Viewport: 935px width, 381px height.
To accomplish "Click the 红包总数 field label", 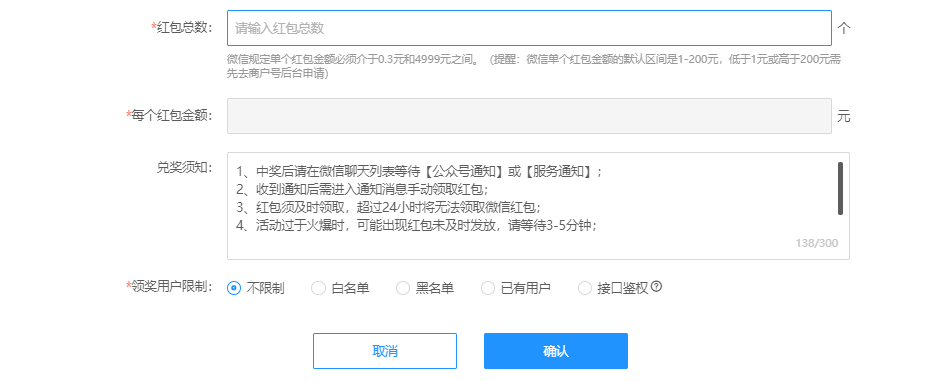I will (x=182, y=27).
